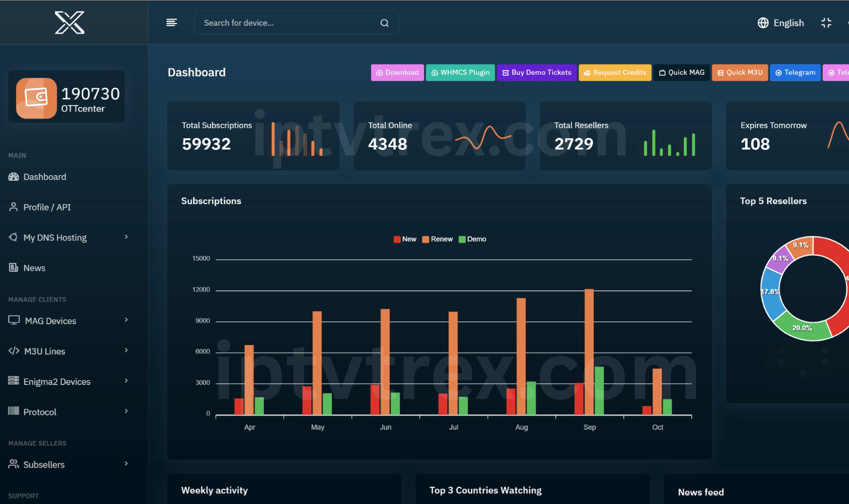Expand the Enigma2 Devices submenu chevron

pyautogui.click(x=126, y=380)
